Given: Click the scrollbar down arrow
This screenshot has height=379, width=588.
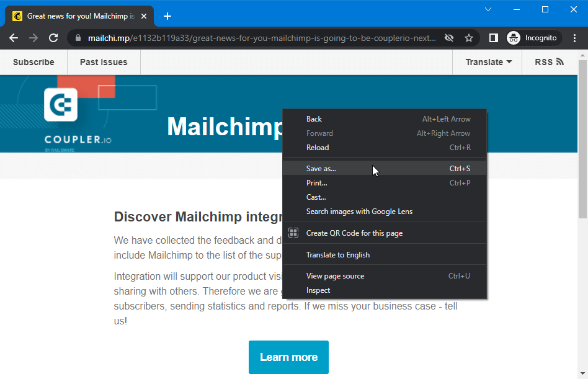Looking at the screenshot, I should [x=582, y=373].
